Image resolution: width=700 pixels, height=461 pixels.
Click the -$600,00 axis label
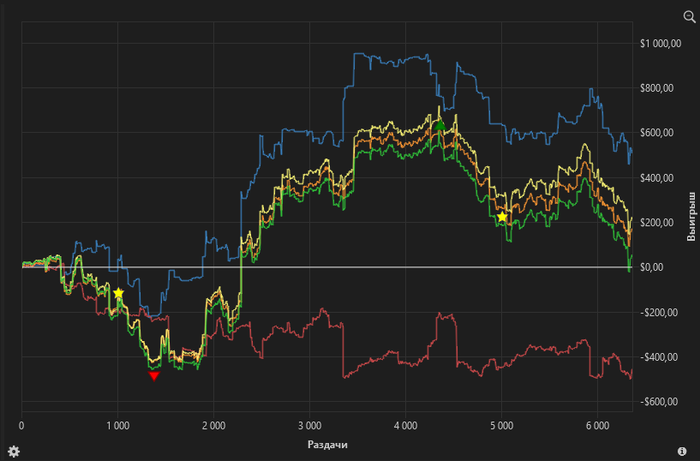click(x=658, y=402)
